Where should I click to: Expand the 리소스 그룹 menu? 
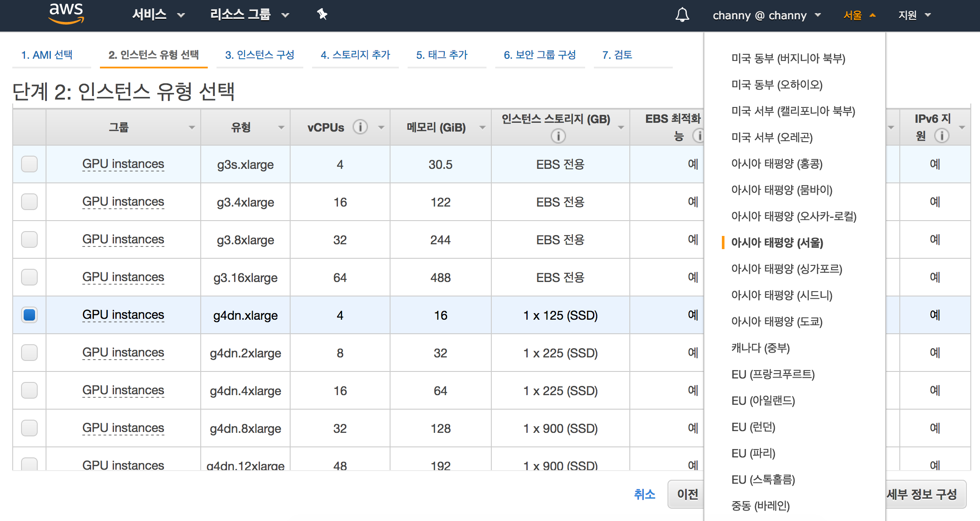(x=249, y=15)
